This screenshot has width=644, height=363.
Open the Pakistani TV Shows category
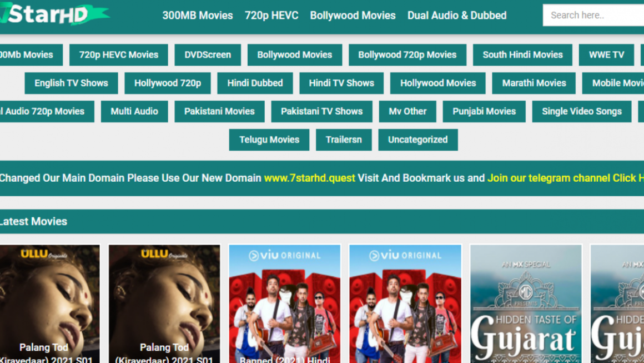click(x=321, y=111)
